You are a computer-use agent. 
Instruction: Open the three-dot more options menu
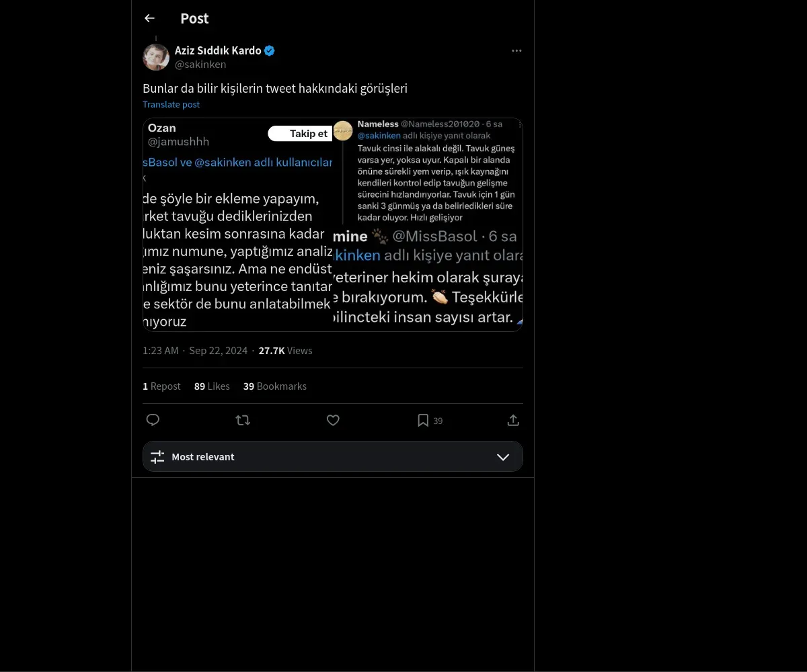pos(516,50)
